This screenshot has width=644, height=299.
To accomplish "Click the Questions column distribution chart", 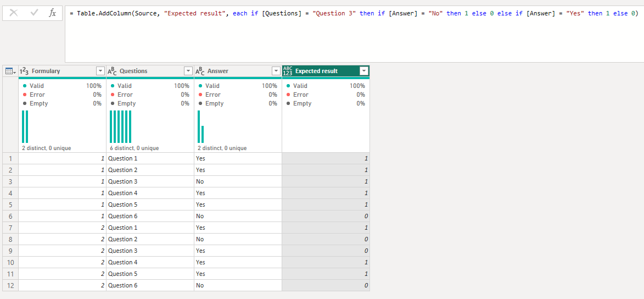I will 120,126.
